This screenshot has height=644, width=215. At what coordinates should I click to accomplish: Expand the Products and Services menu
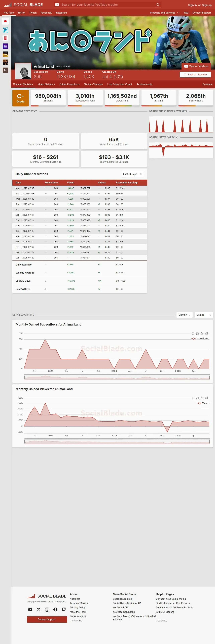pyautogui.click(x=165, y=13)
